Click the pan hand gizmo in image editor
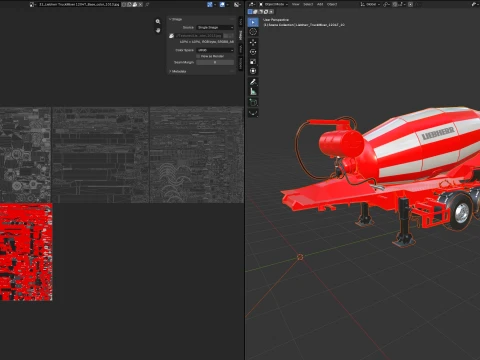Screen dimensions: 480x360 coord(158,30)
